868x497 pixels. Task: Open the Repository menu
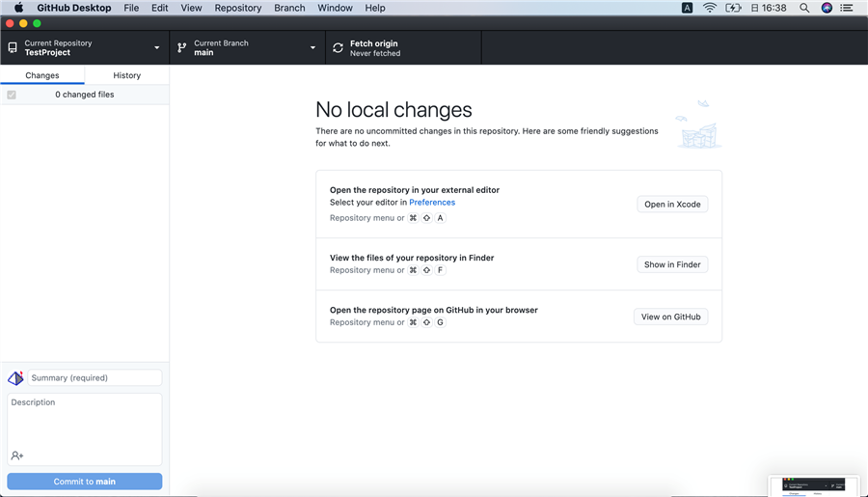(x=238, y=8)
